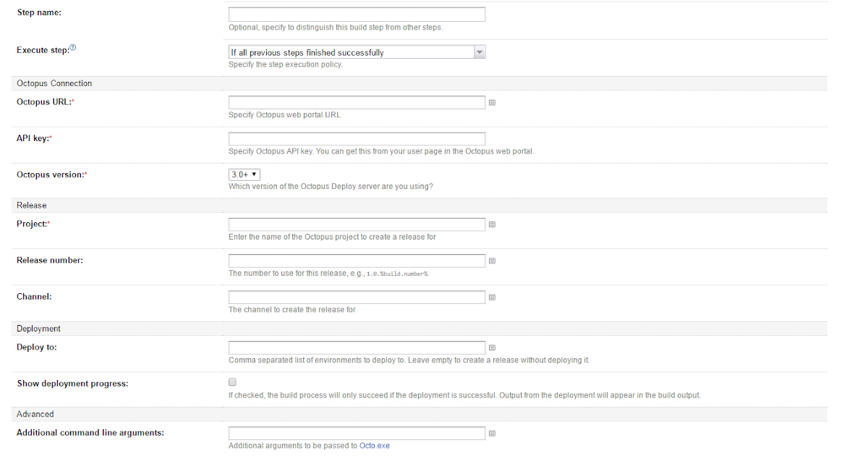Open parameter selector beside Additional command line arguments
This screenshot has width=868, height=456.
pyautogui.click(x=492, y=433)
